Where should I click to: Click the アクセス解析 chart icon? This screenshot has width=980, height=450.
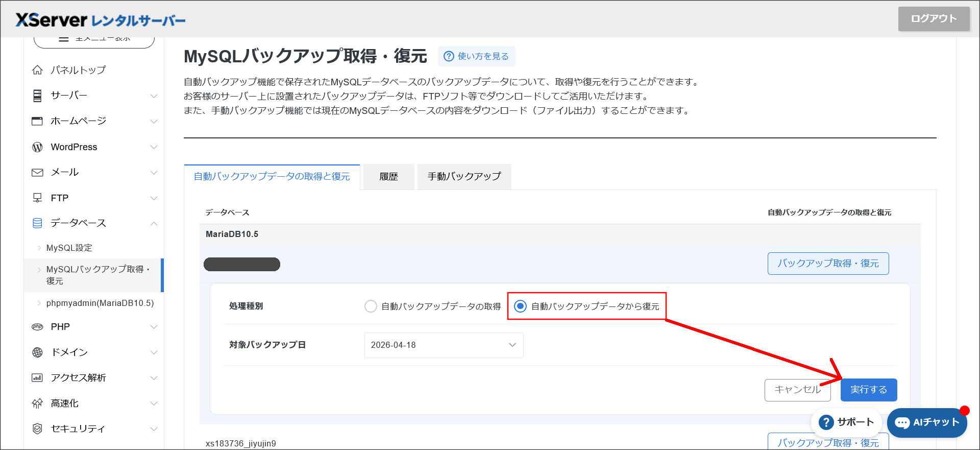(x=37, y=378)
